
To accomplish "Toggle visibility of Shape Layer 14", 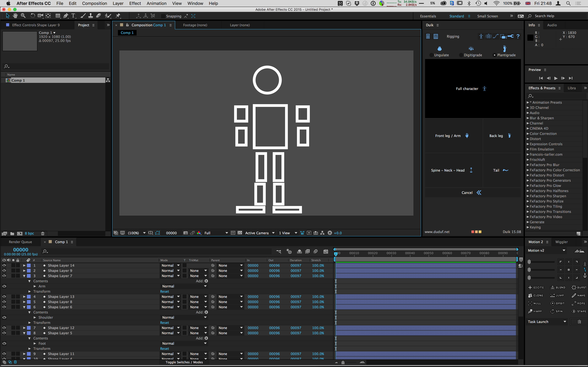I will coord(3,265).
